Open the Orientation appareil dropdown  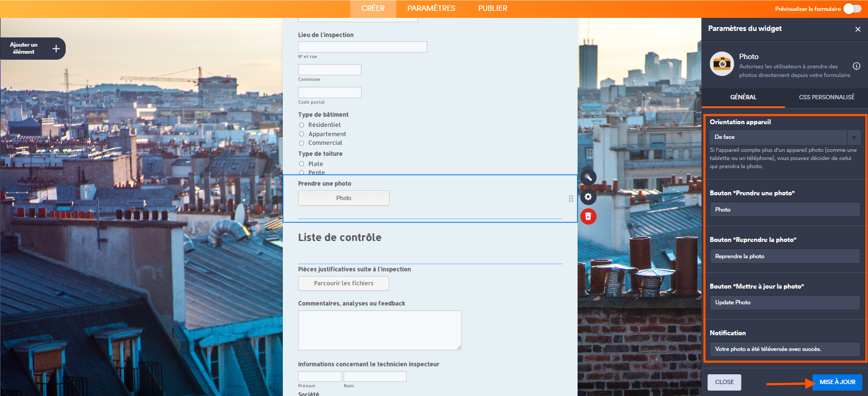coord(785,137)
